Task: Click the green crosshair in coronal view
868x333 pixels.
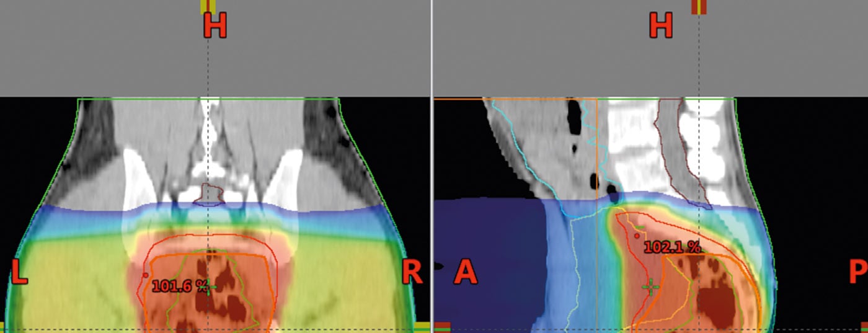Action: (212, 287)
